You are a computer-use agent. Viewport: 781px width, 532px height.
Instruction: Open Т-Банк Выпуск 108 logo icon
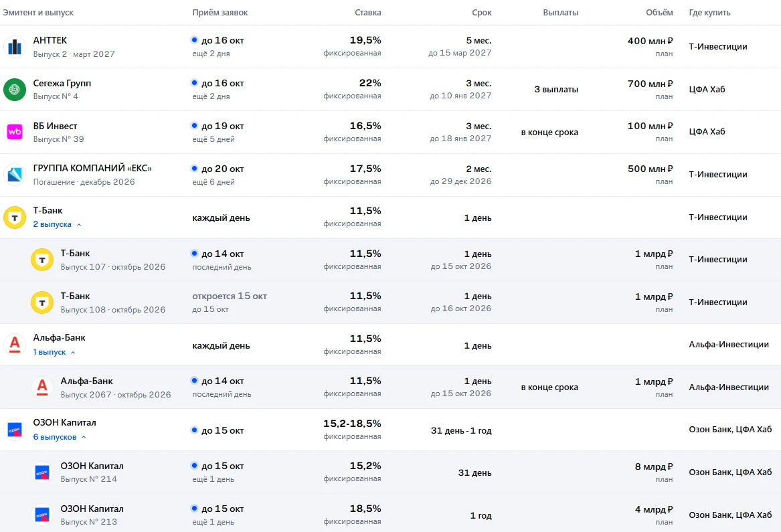[x=42, y=303]
